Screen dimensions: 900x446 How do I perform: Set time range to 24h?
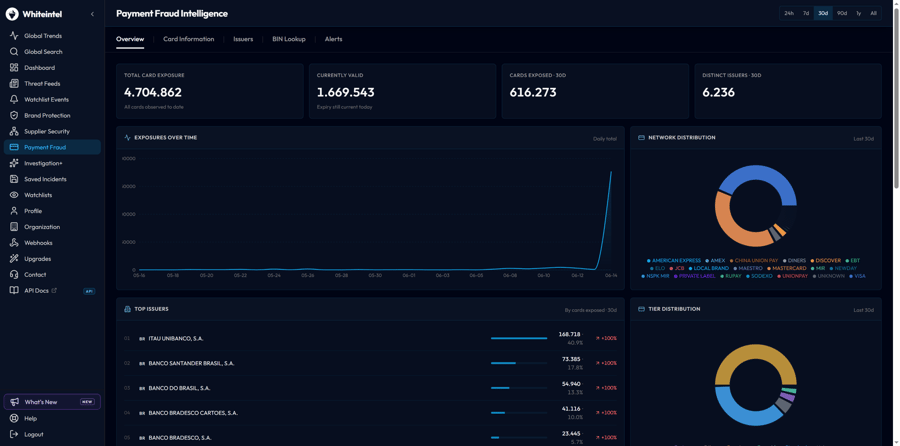(x=789, y=13)
